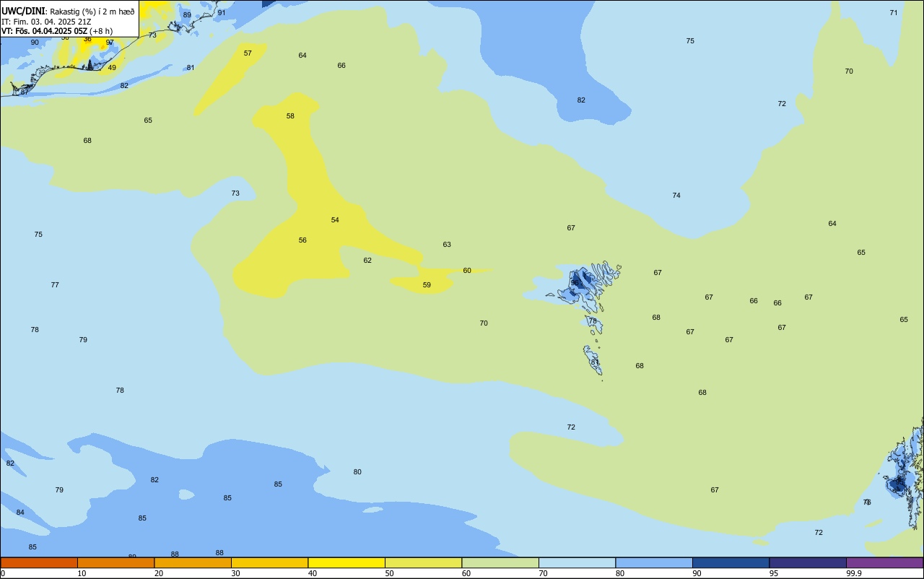The image size is (924, 579).
Task: Click the humidity value 60 on the map
Action: tap(467, 271)
